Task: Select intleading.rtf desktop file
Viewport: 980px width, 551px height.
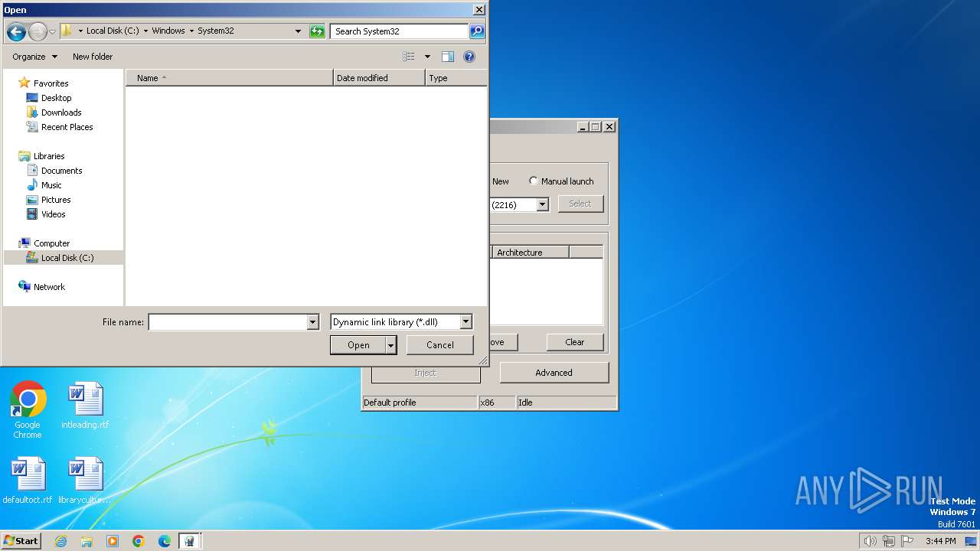Action: point(85,406)
